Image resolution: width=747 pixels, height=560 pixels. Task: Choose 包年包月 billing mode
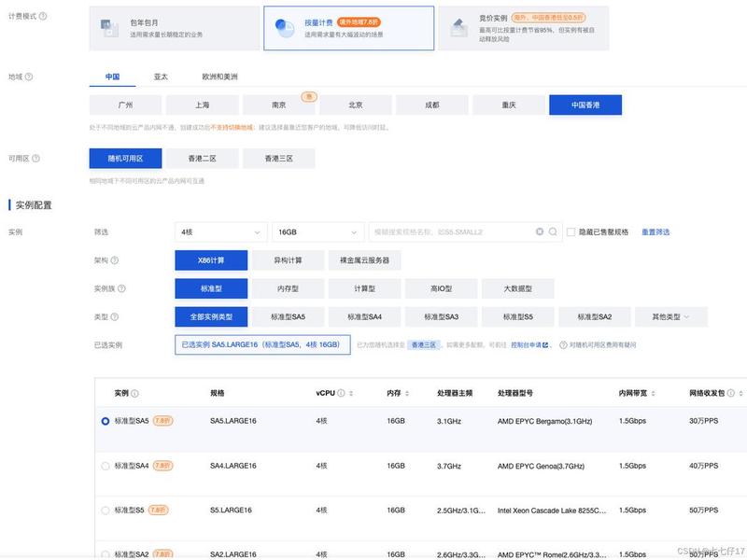click(175, 28)
